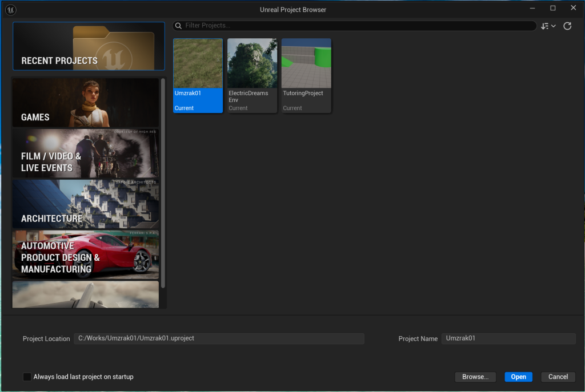Click the search magnifier icon in filter bar

[x=178, y=25]
